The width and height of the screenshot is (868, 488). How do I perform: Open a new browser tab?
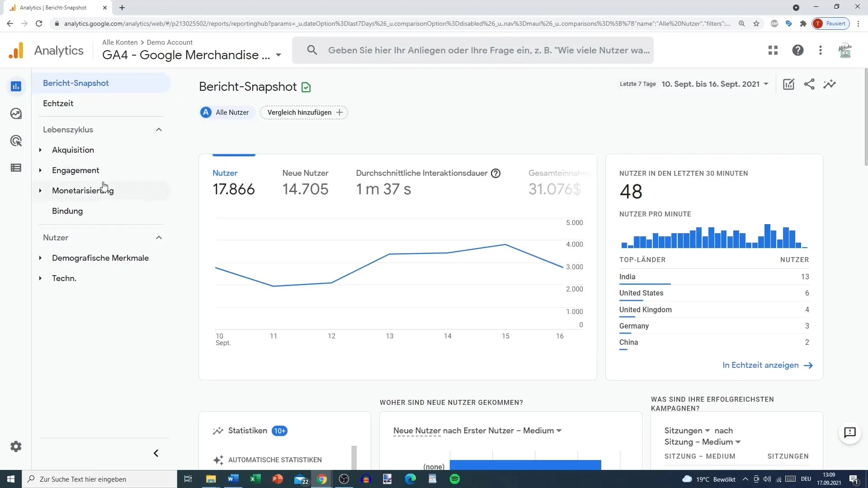(x=122, y=8)
